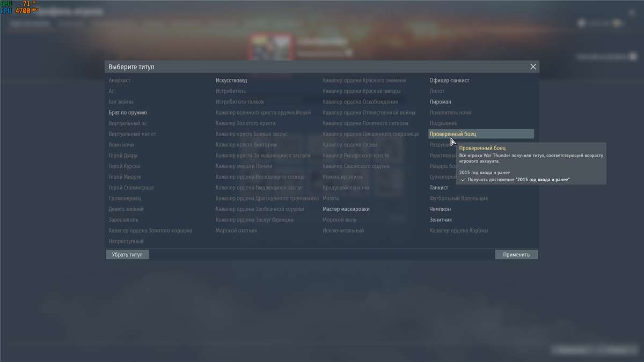644x362 pixels.
Task: Pick Кавалер ордена Восходящего солнца
Action: point(260,177)
